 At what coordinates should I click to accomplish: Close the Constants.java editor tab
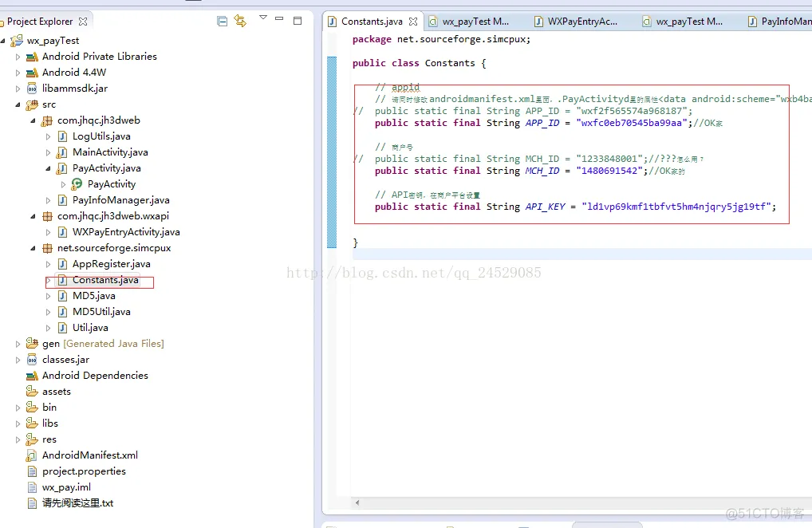tap(412, 22)
